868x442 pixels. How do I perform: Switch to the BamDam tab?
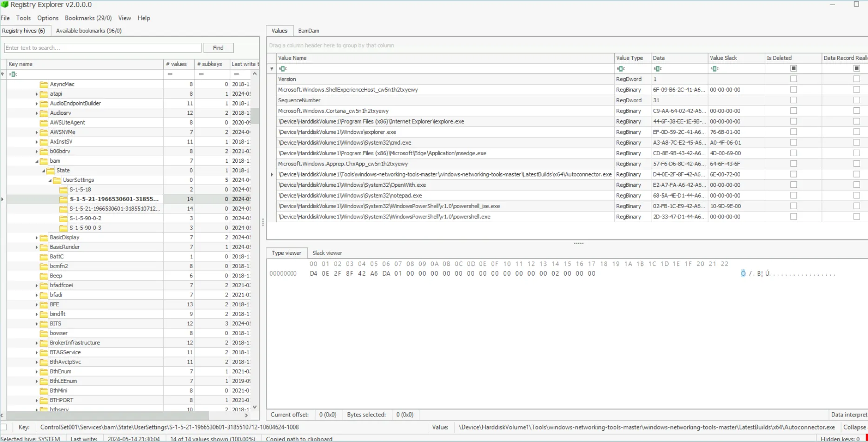tap(309, 31)
